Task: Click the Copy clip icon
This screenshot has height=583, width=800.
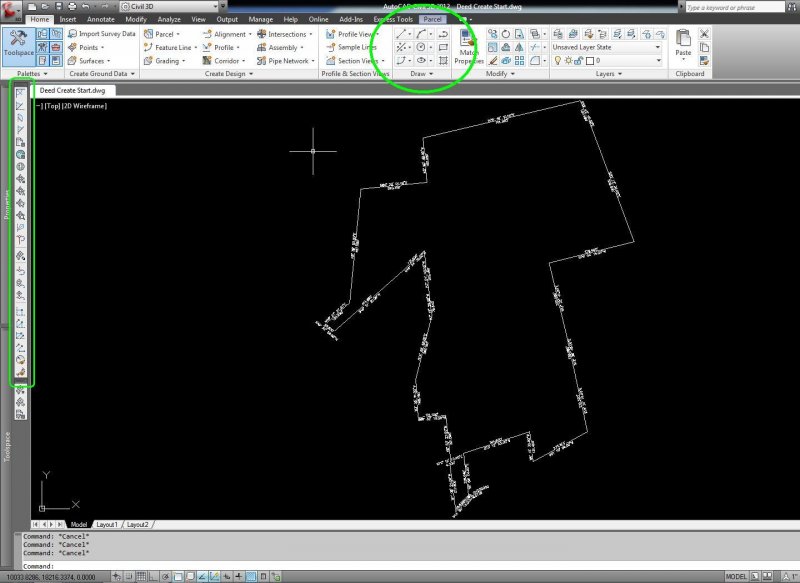Action: click(704, 47)
